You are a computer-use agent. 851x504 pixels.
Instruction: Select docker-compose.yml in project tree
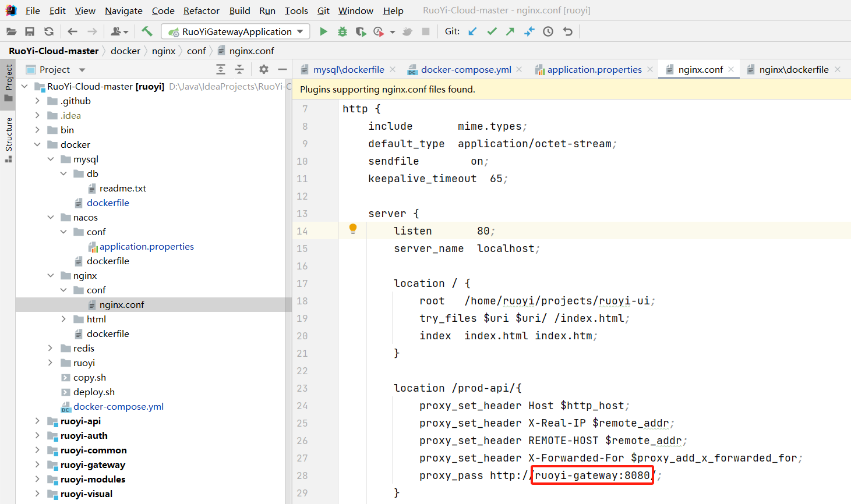tap(118, 406)
